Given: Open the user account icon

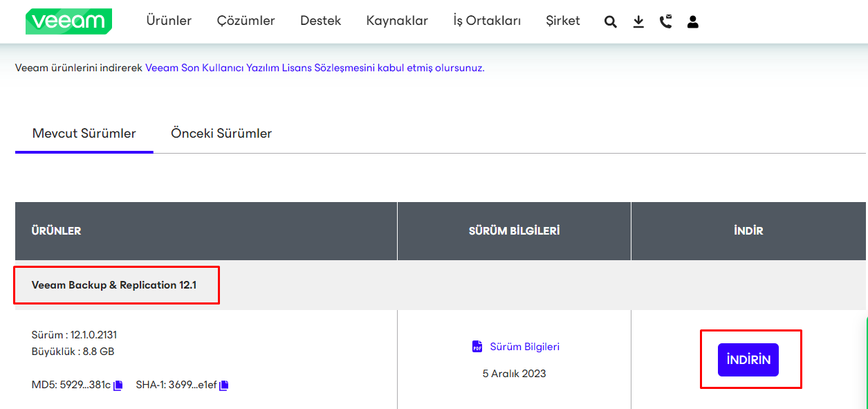Looking at the screenshot, I should pyautogui.click(x=693, y=22).
